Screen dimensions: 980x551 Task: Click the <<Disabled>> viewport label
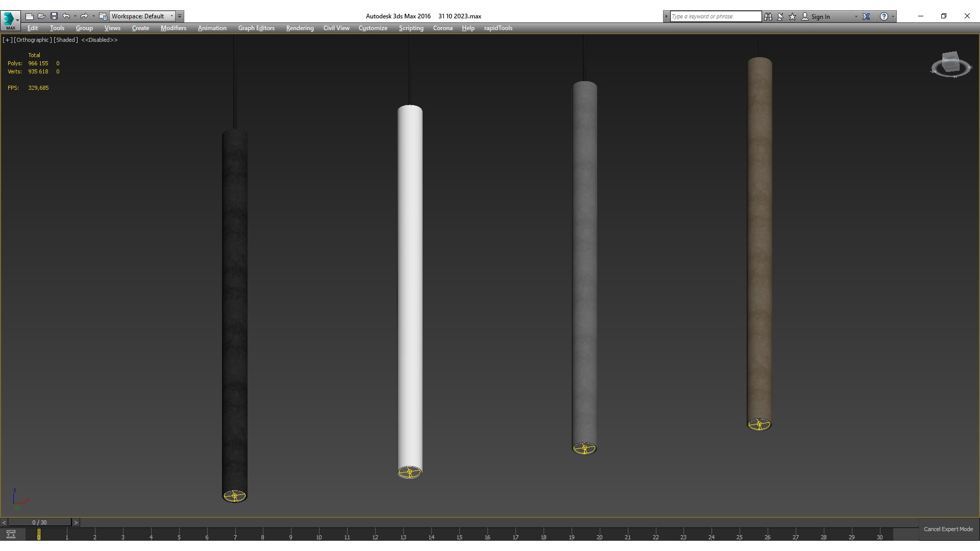click(x=100, y=40)
